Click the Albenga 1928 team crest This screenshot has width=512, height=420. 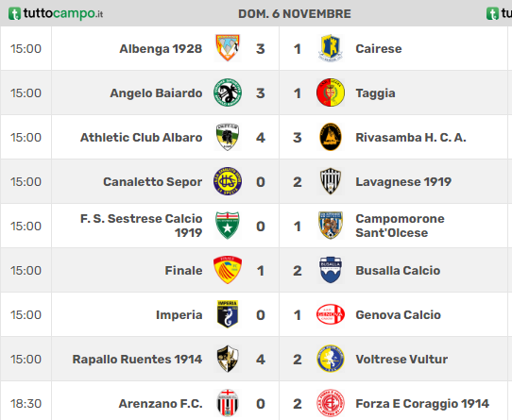click(228, 48)
